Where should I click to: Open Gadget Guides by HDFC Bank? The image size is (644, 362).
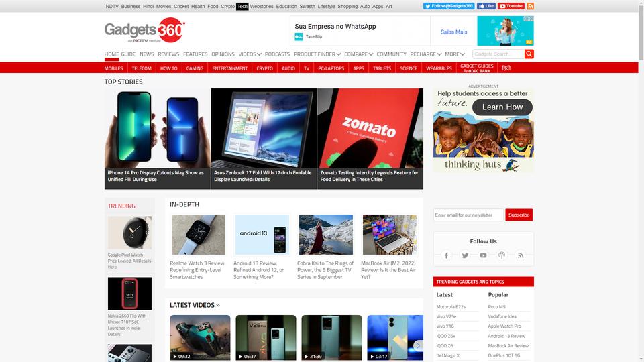pyautogui.click(x=476, y=68)
